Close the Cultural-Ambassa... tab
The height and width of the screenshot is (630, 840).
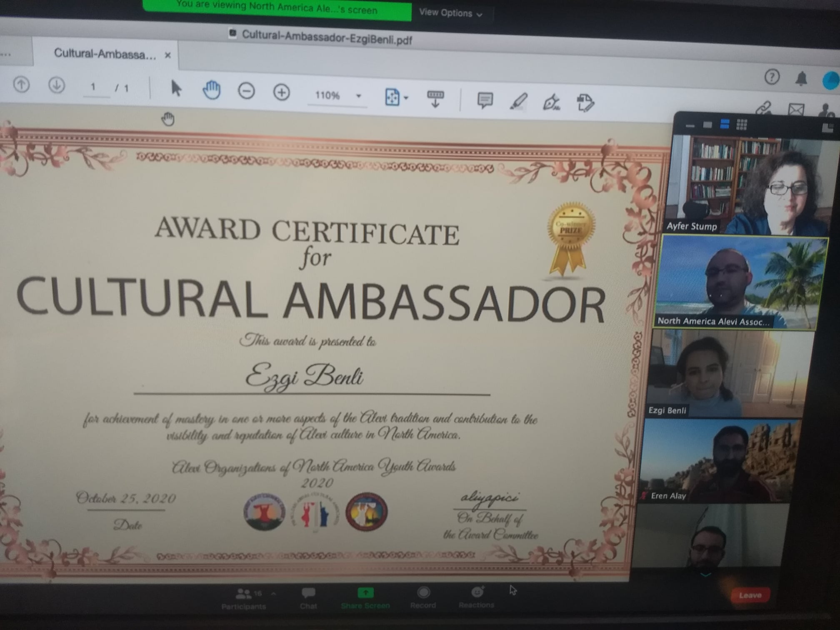167,55
